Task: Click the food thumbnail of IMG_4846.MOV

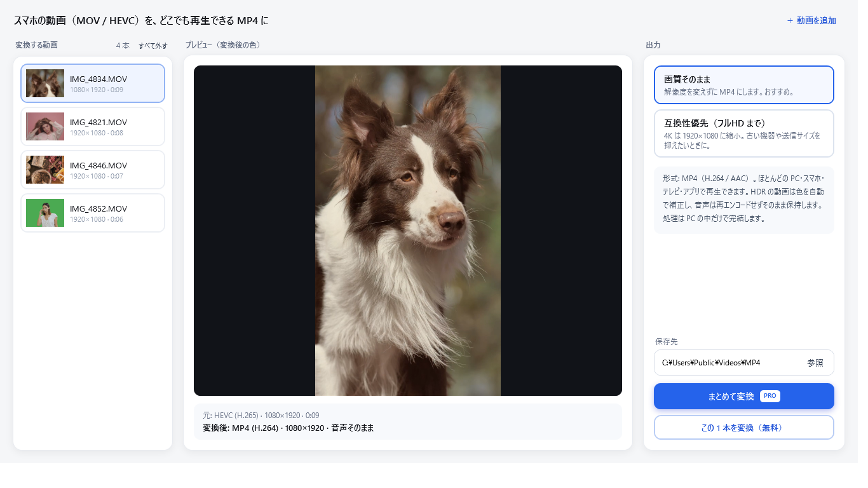Action: [x=45, y=170]
